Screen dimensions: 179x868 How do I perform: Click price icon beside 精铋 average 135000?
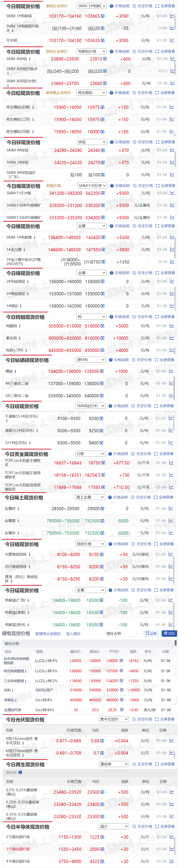click(102, 371)
